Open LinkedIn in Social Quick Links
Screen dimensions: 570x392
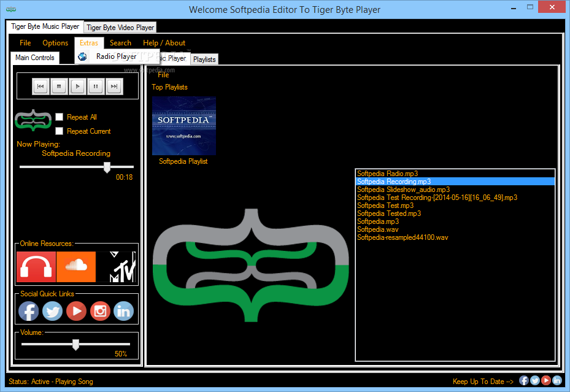click(x=123, y=312)
